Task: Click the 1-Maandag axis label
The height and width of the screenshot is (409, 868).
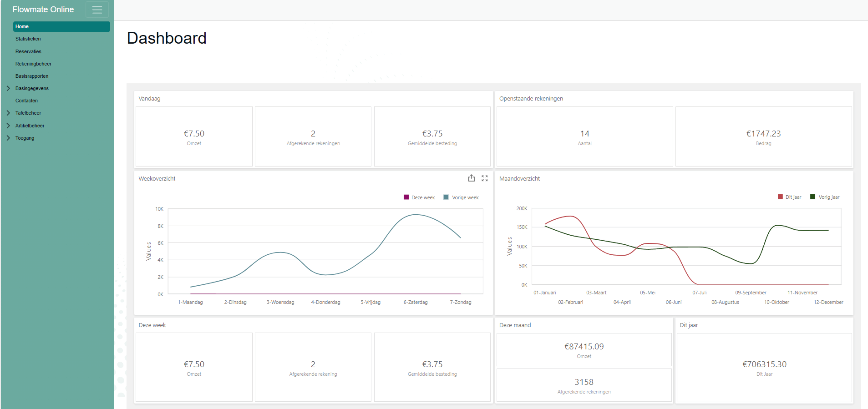Action: pos(190,302)
